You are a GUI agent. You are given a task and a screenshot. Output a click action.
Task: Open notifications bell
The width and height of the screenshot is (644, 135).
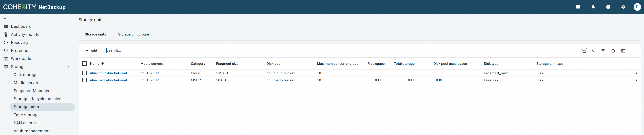pyautogui.click(x=593, y=7)
